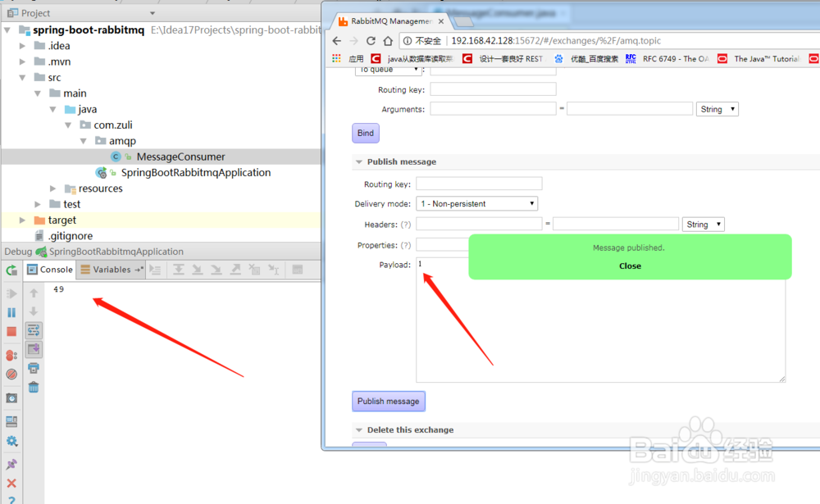Screen dimensions: 820x504
Task: Reload the RabbitMQ page
Action: point(371,41)
